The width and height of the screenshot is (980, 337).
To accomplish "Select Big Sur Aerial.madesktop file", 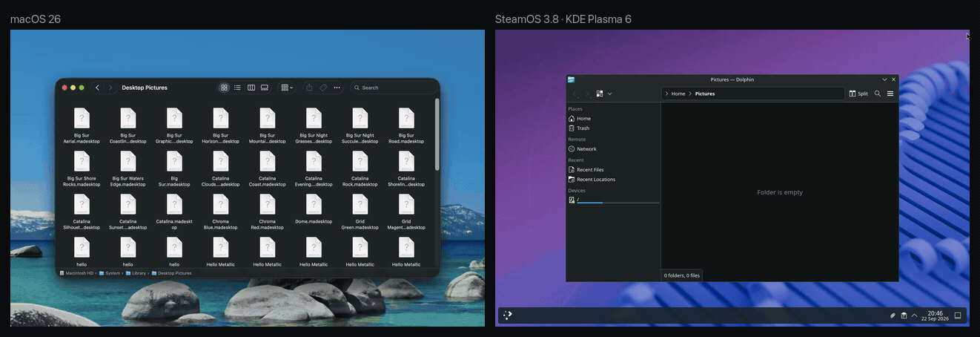I will [x=82, y=126].
